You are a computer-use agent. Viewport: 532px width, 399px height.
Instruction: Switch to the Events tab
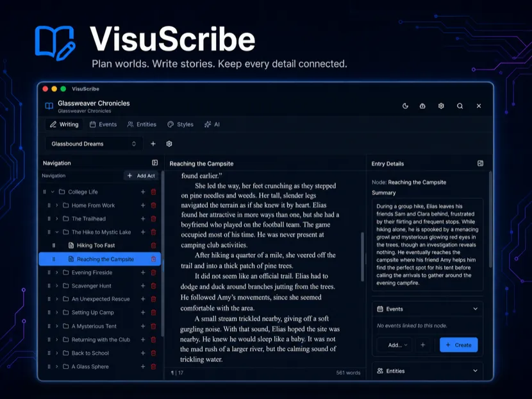point(103,124)
